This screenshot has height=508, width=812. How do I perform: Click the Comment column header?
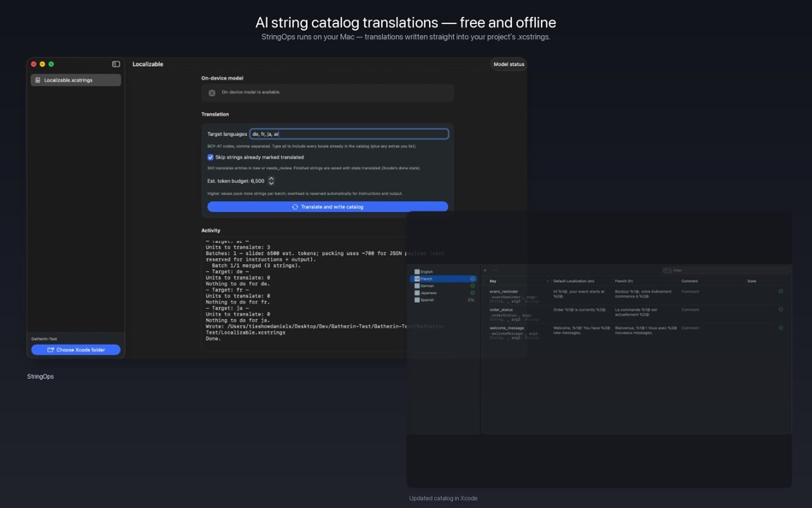(690, 281)
